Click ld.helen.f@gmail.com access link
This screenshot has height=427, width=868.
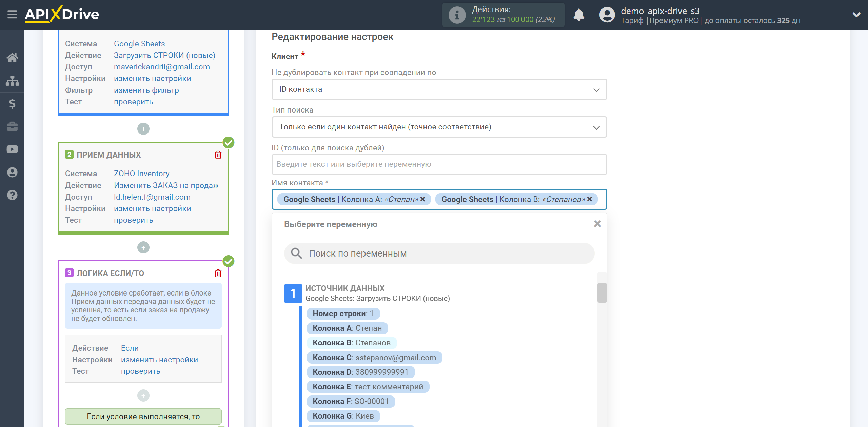152,197
